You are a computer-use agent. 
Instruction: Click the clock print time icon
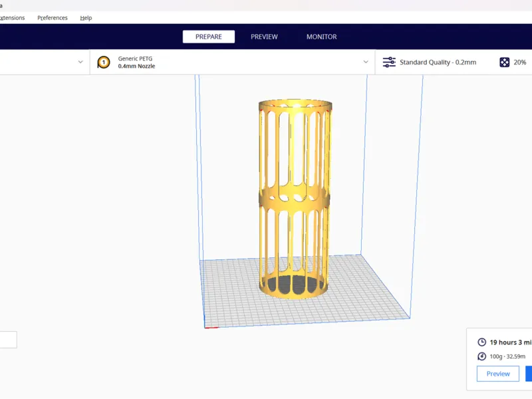tap(481, 342)
